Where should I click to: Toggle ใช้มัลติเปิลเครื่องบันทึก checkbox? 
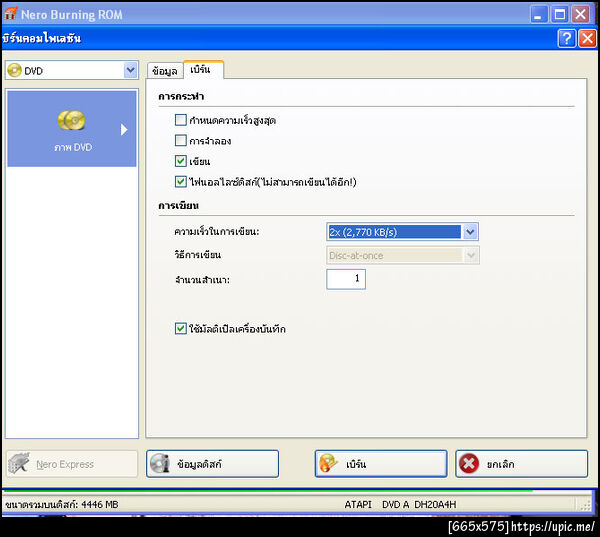tap(181, 328)
